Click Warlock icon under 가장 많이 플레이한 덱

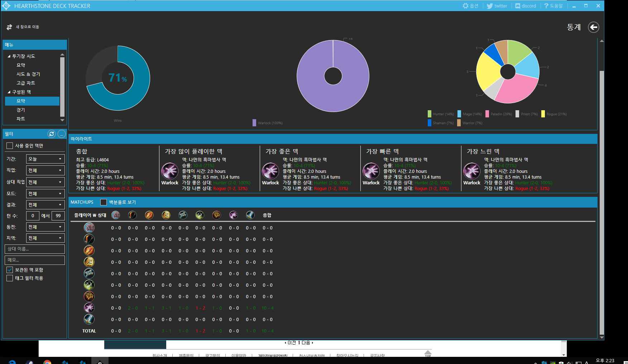pyautogui.click(x=170, y=171)
